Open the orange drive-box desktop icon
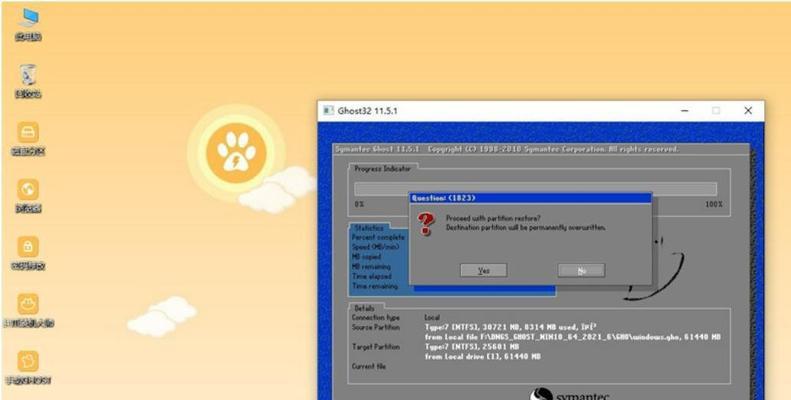This screenshot has height=400, width=791. [x=28, y=138]
